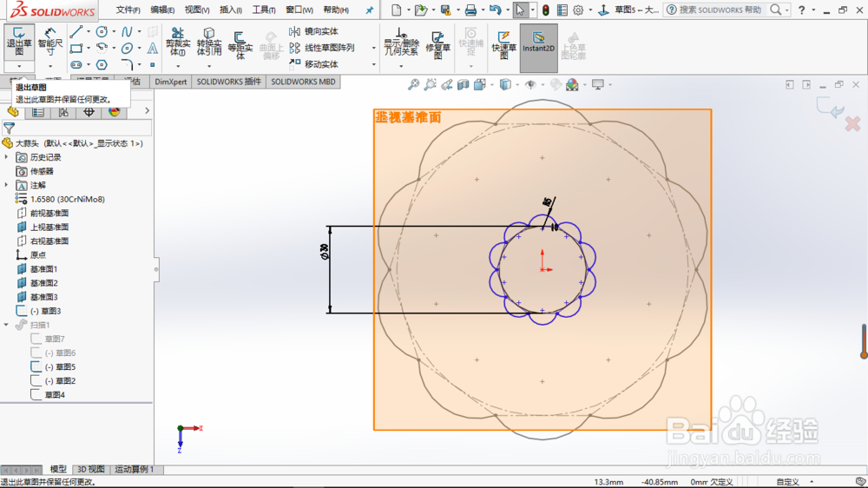Select the Straight Slot tool
Image resolution: width=868 pixels, height=488 pixels.
point(76,65)
